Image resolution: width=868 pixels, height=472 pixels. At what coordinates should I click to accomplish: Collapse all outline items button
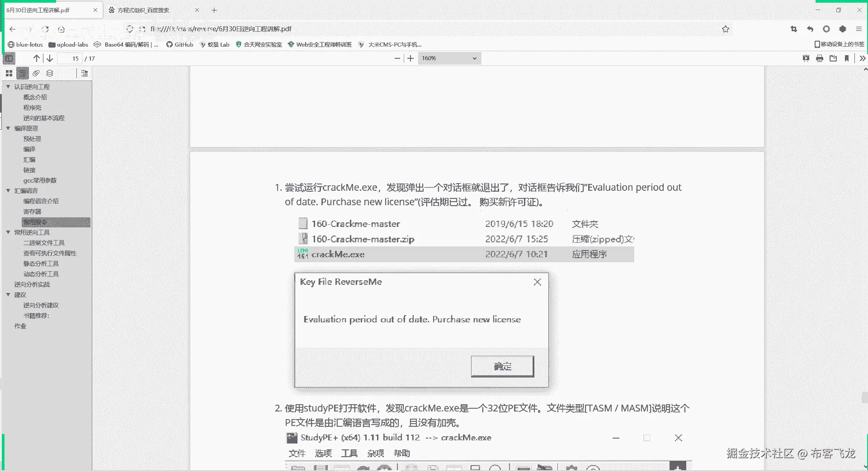coord(85,73)
